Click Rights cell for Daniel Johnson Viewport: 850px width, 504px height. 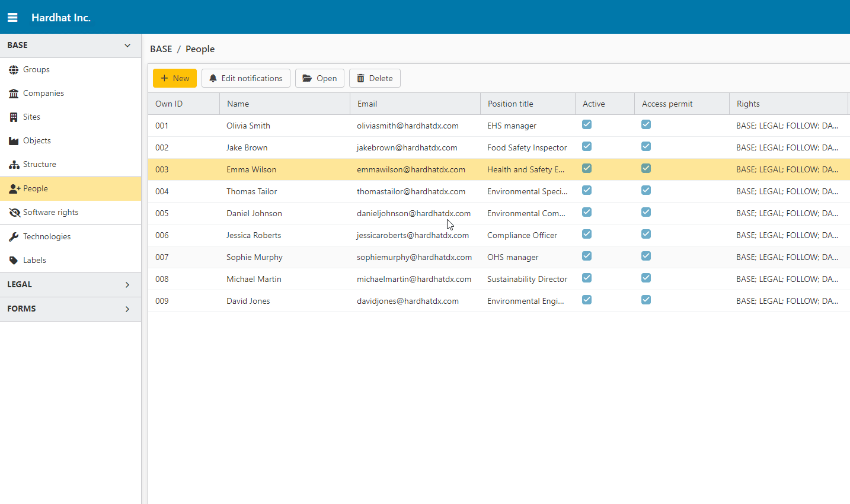coord(787,213)
